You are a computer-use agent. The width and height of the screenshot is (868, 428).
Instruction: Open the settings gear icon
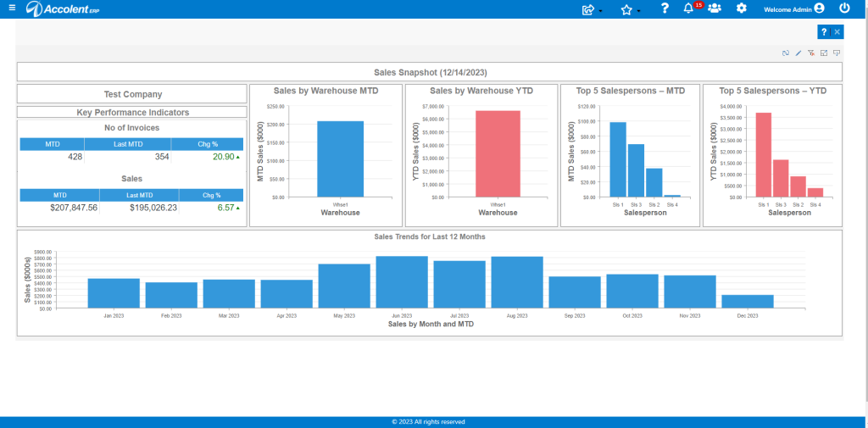tap(741, 8)
